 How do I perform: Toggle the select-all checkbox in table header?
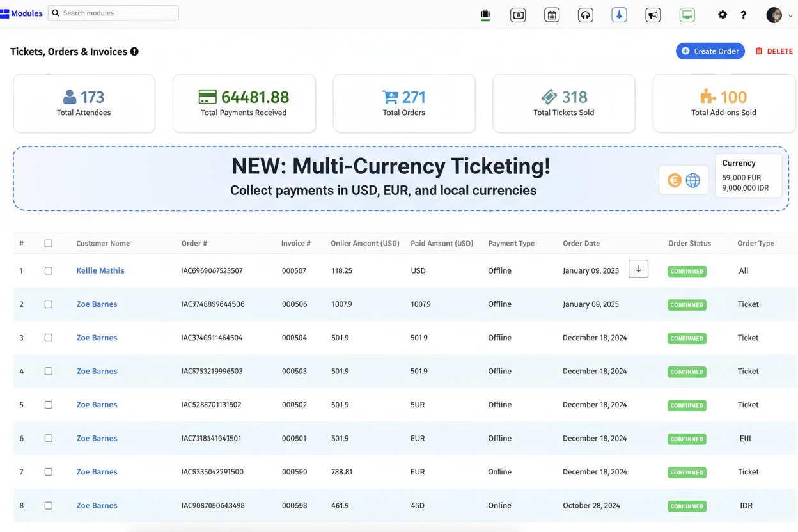pyautogui.click(x=49, y=244)
